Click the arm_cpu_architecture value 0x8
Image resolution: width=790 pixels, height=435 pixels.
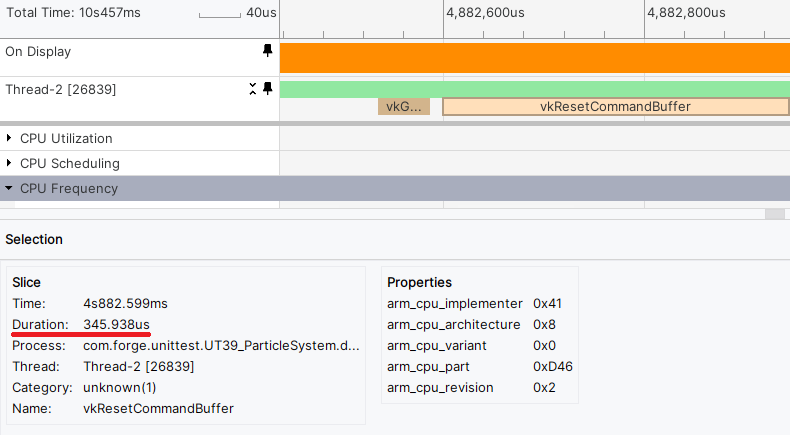(544, 324)
